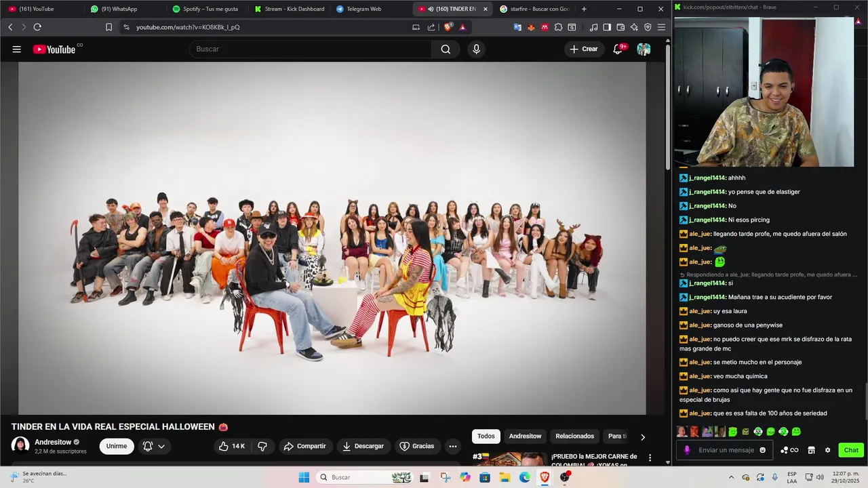
Task: Open Brave Rewards triangle icon
Action: (x=462, y=27)
